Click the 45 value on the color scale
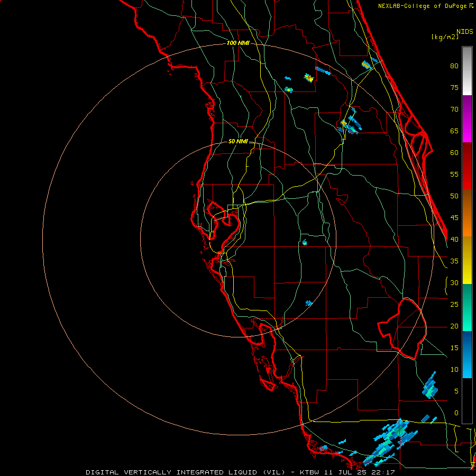476x476 pixels. (454, 218)
